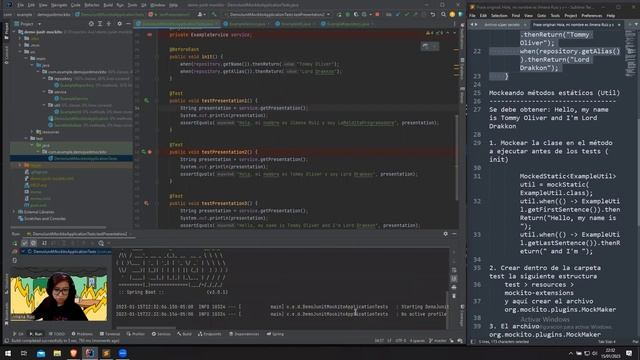Open the File menu in IntelliJ
This screenshot has width=640, height=360.
click(x=20, y=5)
